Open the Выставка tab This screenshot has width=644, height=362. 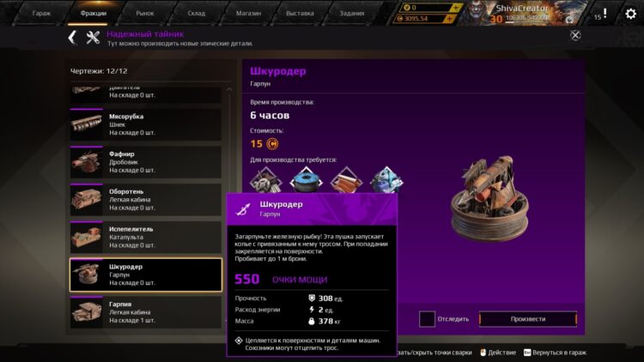(x=300, y=14)
